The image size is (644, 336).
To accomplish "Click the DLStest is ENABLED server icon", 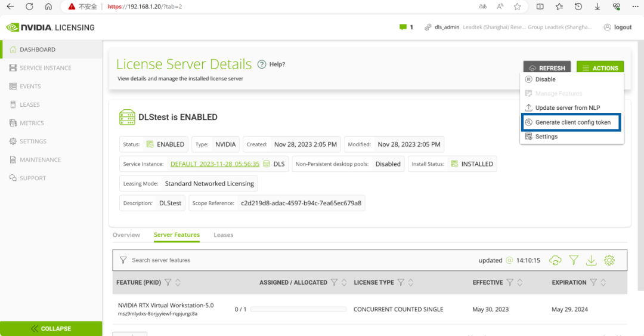I will coord(127,117).
